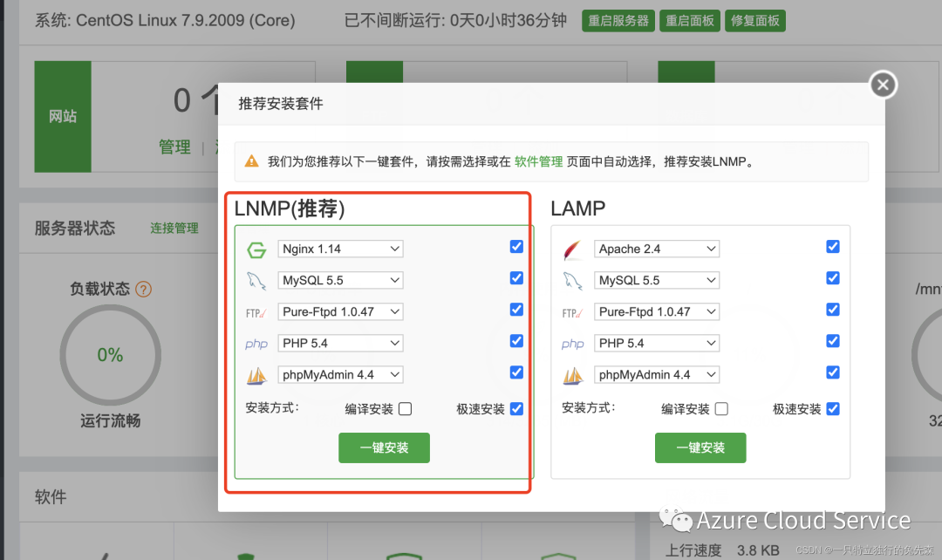Enable 编译安装 checkbox in LAMP

(x=722, y=409)
